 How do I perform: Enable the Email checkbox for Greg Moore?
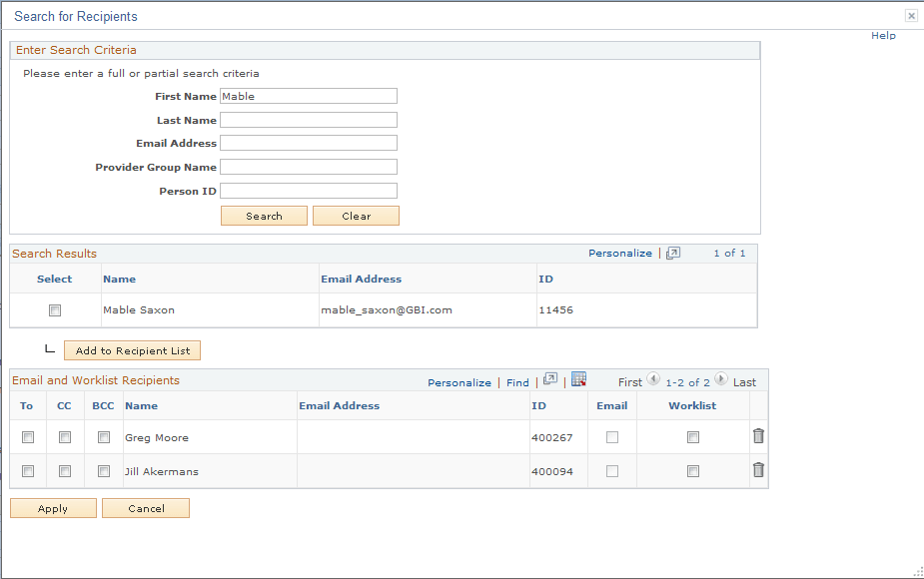(611, 436)
